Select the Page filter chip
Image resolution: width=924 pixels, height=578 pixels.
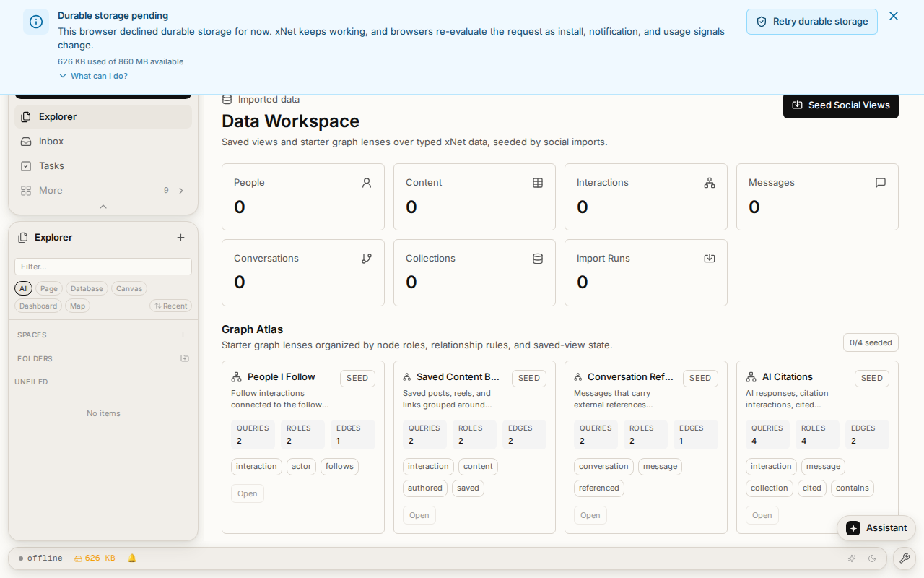point(49,288)
